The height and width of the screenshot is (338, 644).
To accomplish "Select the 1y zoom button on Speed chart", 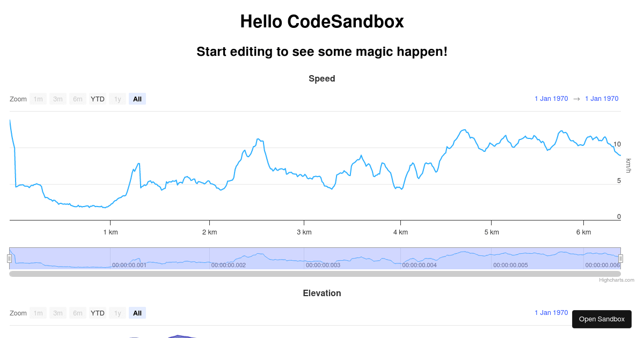I will [118, 99].
